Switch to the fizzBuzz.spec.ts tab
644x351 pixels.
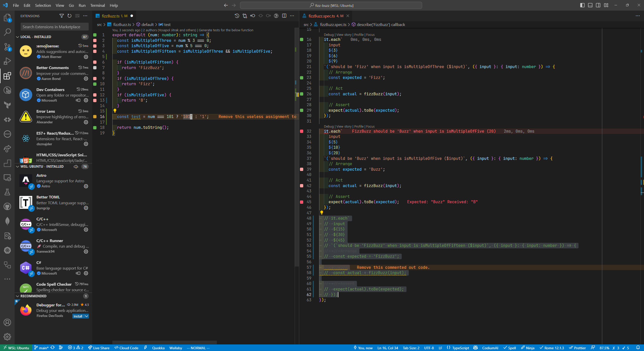tap(322, 16)
